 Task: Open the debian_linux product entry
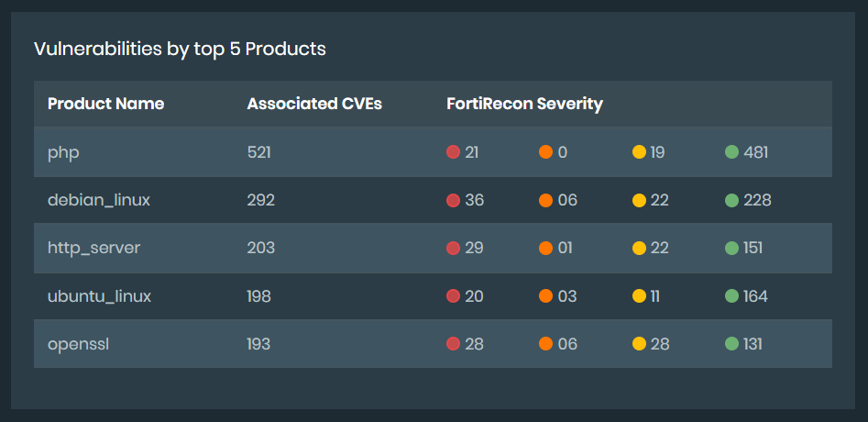(99, 200)
